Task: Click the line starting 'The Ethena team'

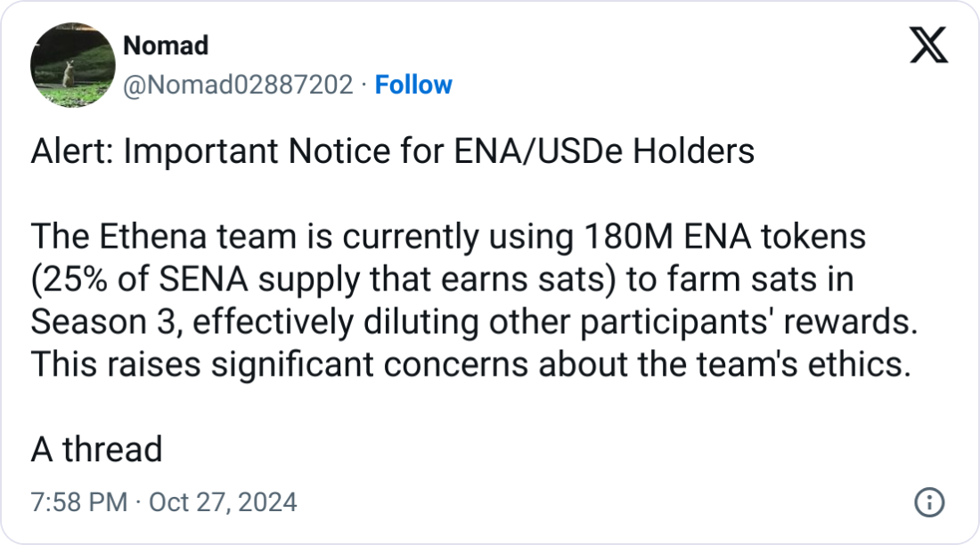Action: pyautogui.click(x=448, y=237)
